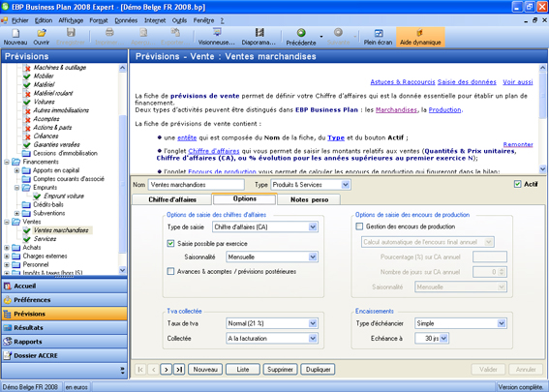
Task: Click the Supprimer button
Action: 280,369
